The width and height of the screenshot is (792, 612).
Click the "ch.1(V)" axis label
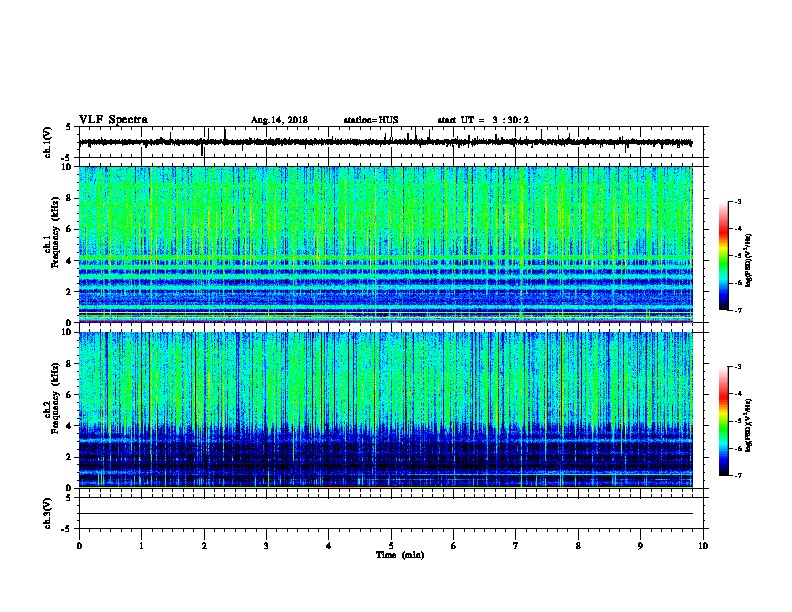(x=48, y=142)
